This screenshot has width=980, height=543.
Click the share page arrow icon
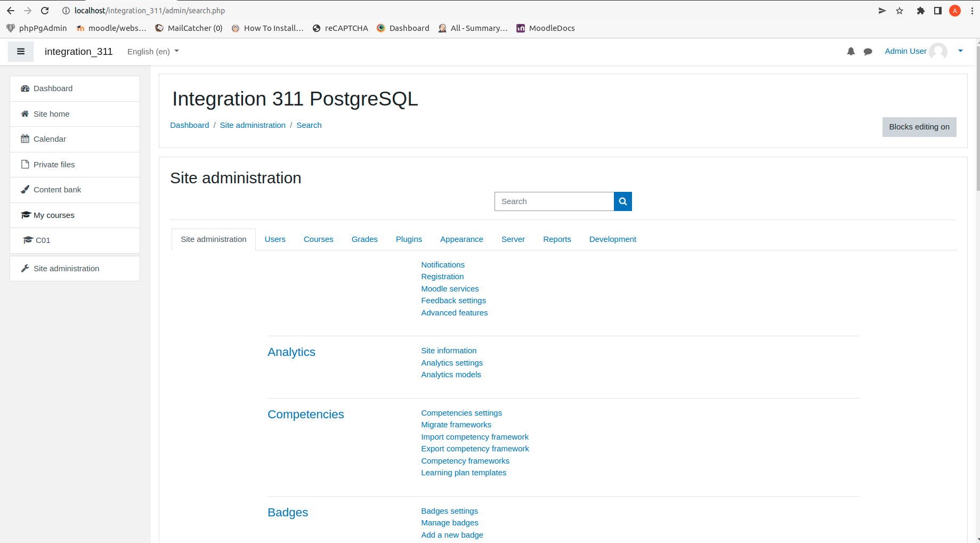882,11
